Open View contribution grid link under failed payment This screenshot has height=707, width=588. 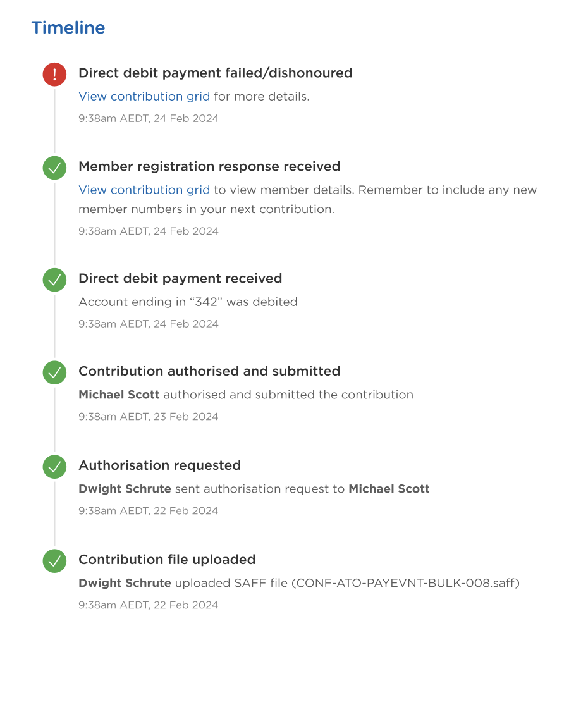coord(144,97)
